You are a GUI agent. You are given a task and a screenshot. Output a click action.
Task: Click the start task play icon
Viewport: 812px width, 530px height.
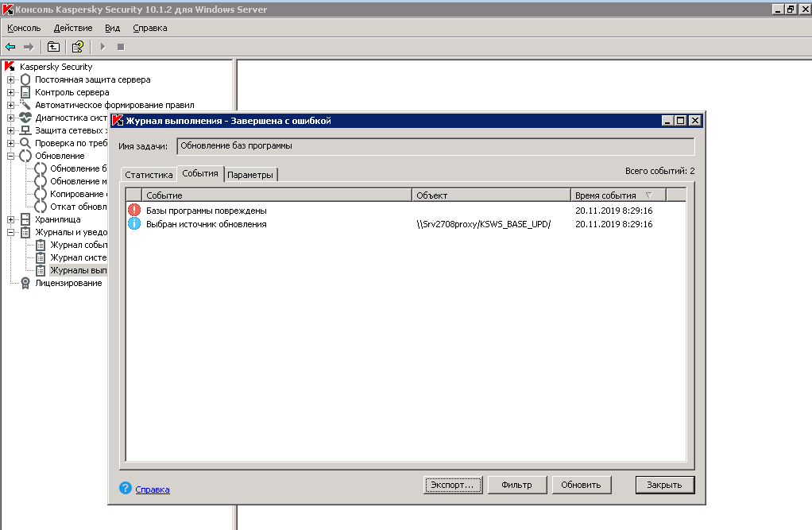coord(102,47)
